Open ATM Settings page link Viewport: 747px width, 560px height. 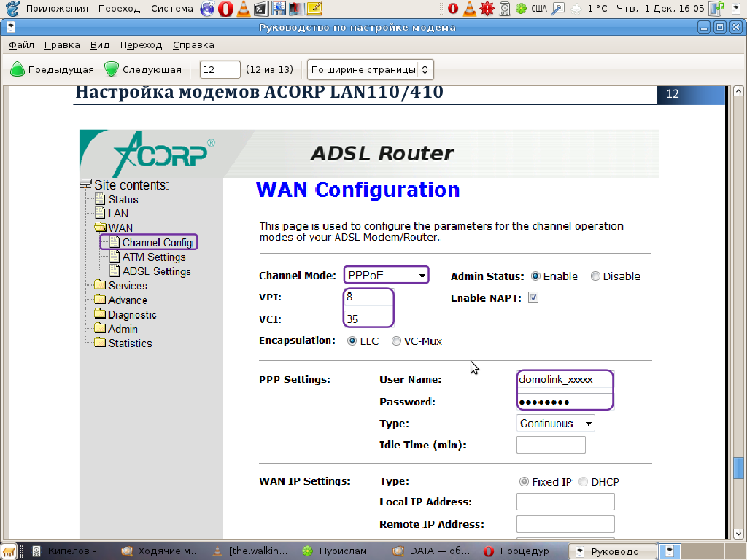pyautogui.click(x=154, y=257)
